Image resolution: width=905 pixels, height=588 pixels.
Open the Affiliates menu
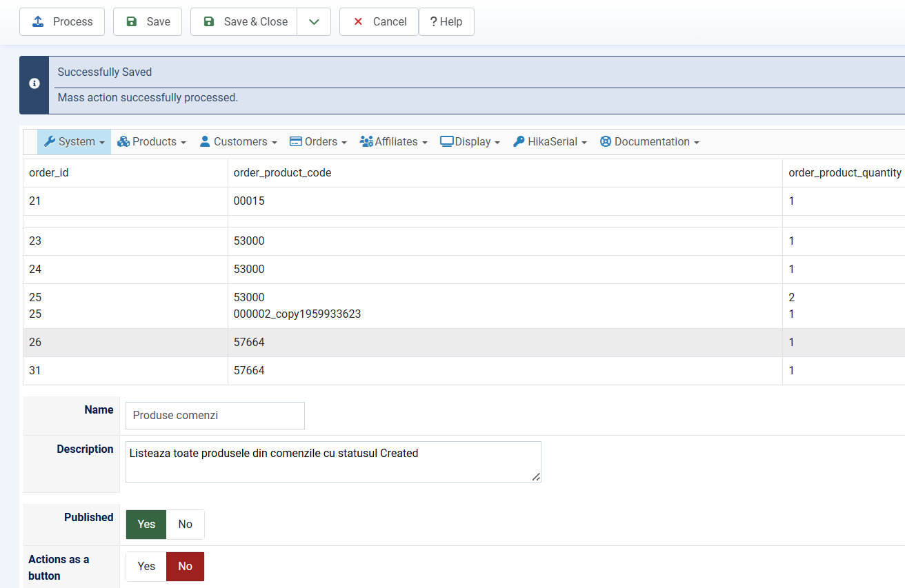pyautogui.click(x=394, y=141)
